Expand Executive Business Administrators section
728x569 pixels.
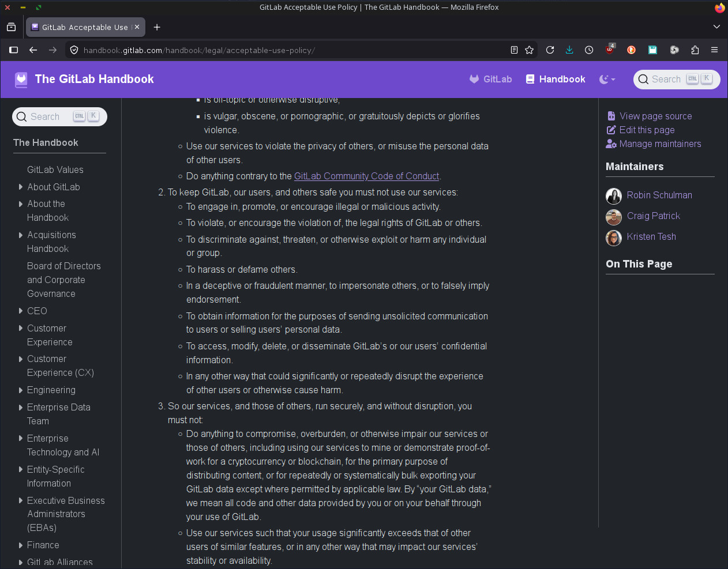point(21,500)
